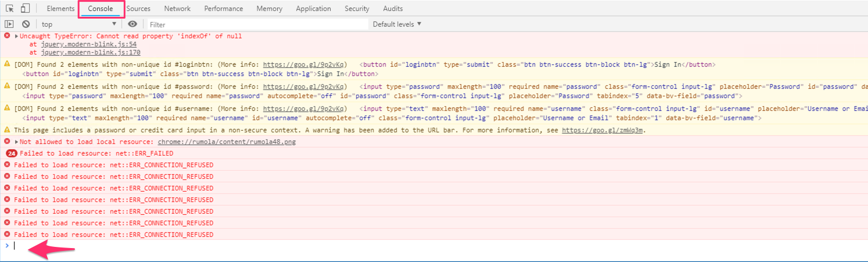The height and width of the screenshot is (262, 868).
Task: Click the console prompt input line
Action: [x=436, y=246]
